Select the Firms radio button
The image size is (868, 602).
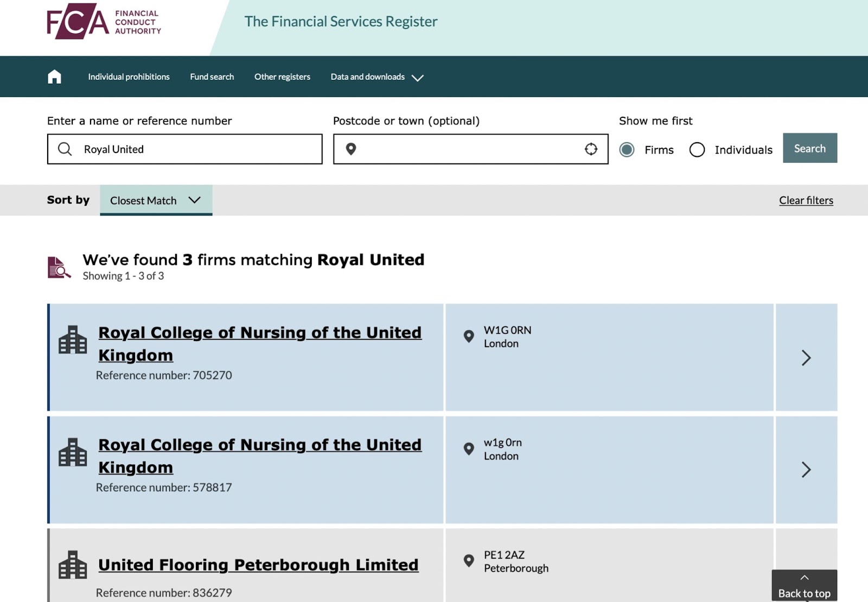click(x=627, y=149)
